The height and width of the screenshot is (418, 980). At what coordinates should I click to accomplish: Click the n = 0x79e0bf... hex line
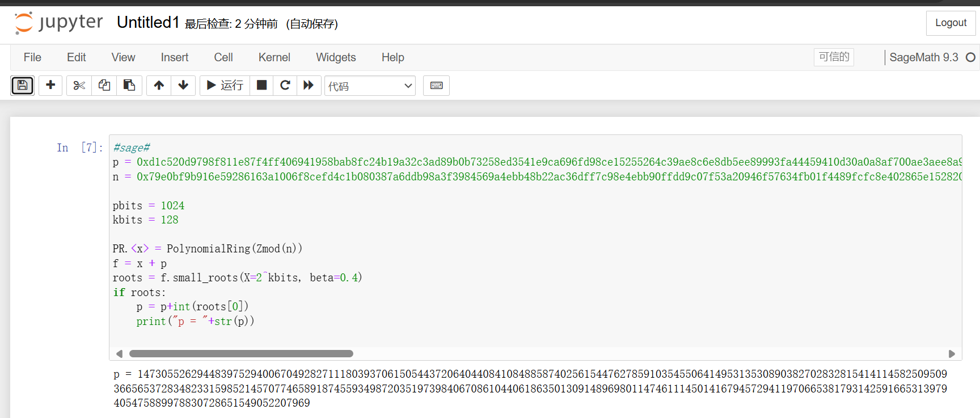pos(537,176)
